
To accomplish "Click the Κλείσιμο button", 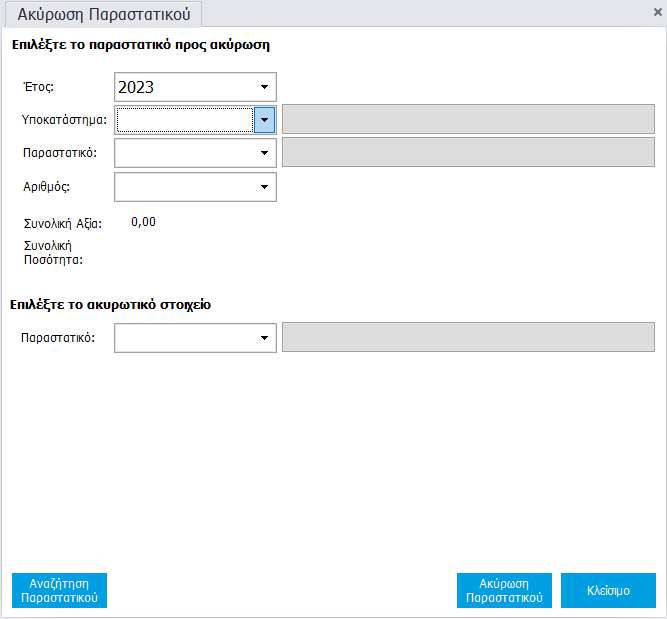I will click(608, 590).
